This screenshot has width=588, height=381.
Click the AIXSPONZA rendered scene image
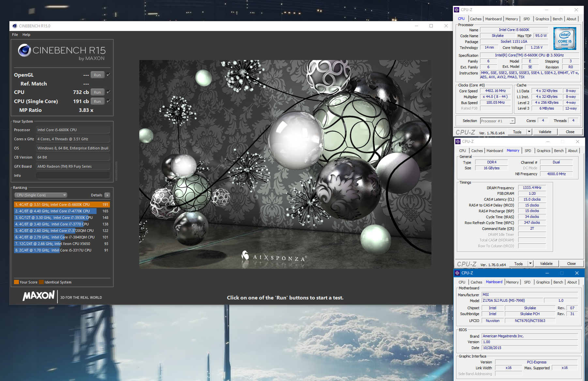(285, 164)
